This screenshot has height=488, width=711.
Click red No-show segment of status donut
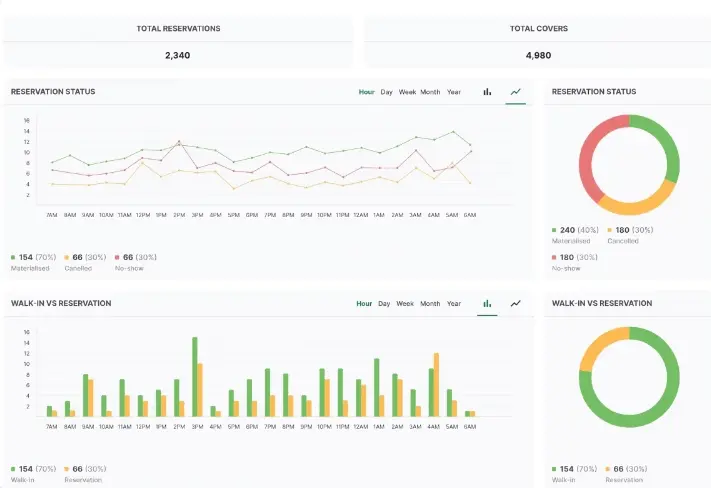coord(588,152)
